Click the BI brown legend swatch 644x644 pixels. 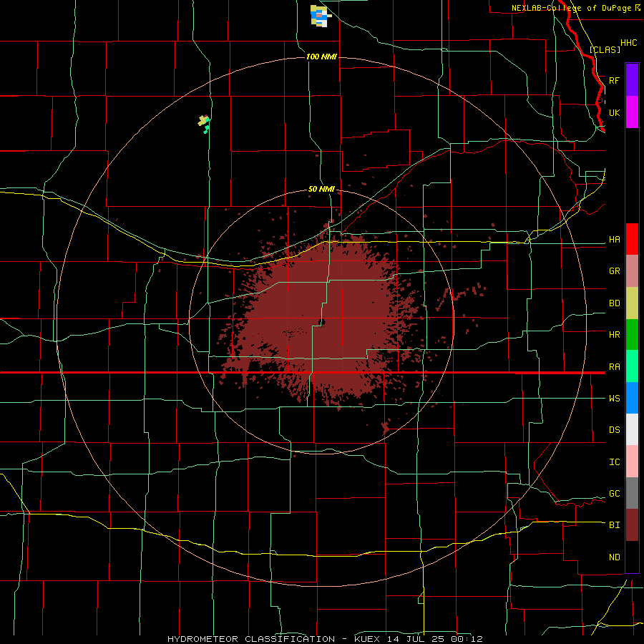point(632,525)
